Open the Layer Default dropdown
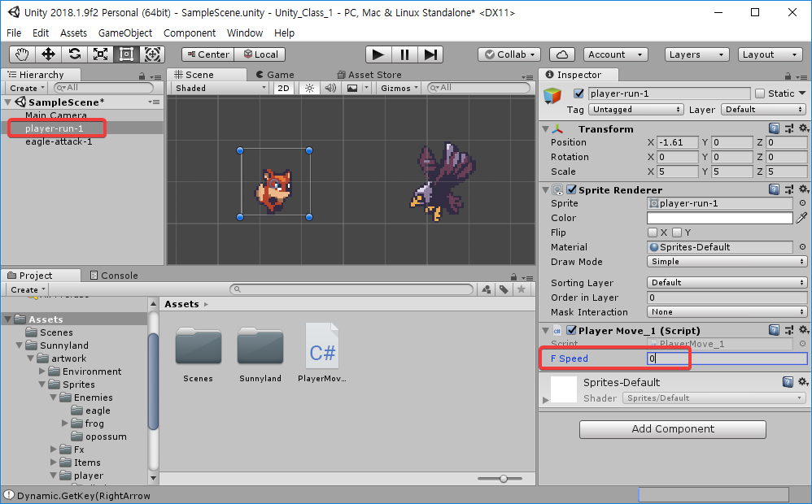Screen dimensions: 812x504 [763, 109]
